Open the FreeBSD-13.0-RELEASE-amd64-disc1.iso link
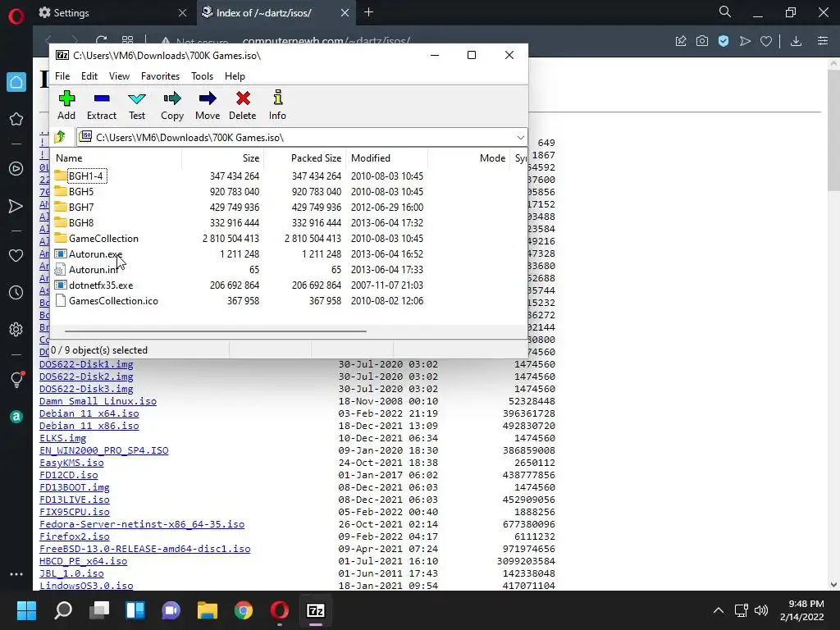 coord(144,549)
